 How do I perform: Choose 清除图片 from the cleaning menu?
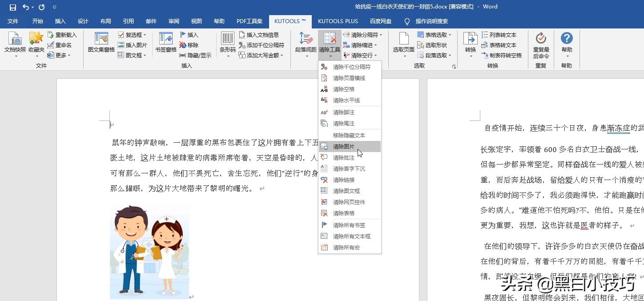pyautogui.click(x=344, y=146)
